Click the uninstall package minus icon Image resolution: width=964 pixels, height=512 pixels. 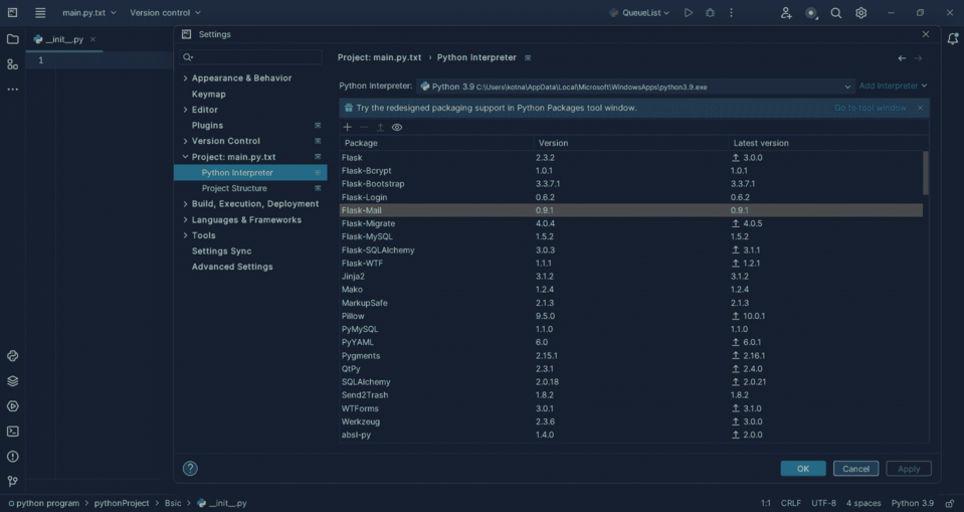(364, 127)
